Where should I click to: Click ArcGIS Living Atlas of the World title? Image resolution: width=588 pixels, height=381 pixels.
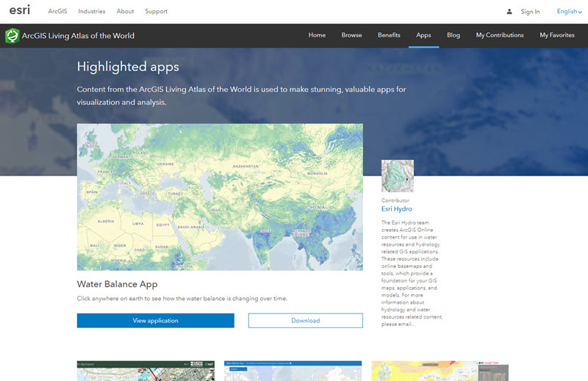click(x=78, y=36)
